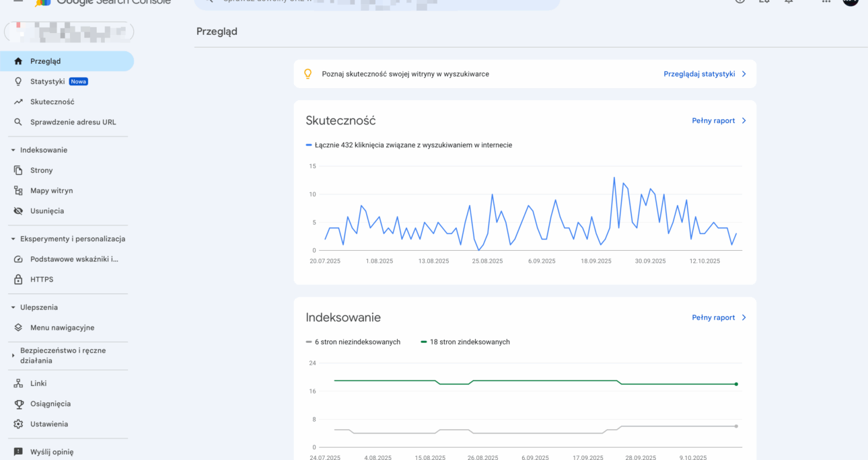Open the URL inspection magnifier icon

pos(17,122)
